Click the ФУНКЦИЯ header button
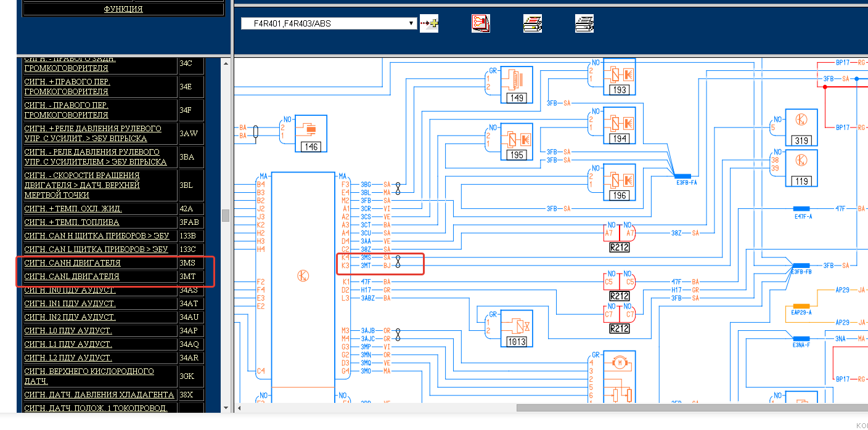This screenshot has height=430, width=868. click(x=123, y=9)
